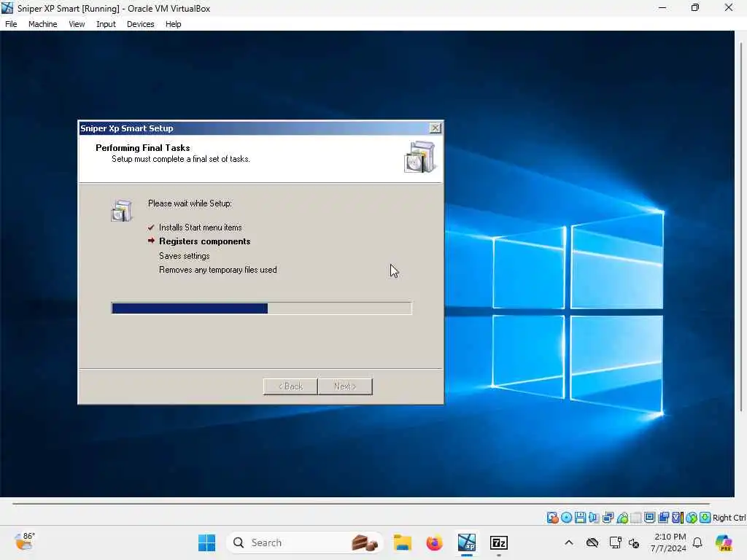
Task: Launch Firefox from the taskbar
Action: click(434, 542)
